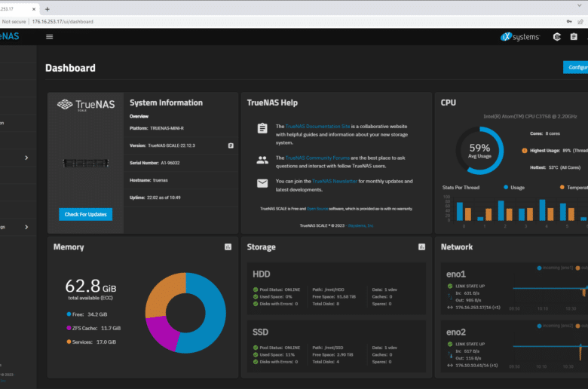
Task: Click SSD Disks with Errors check icon
Action: pos(256,362)
